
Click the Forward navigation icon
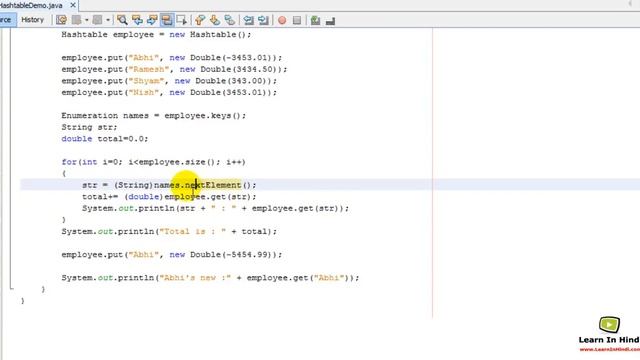tap(97, 20)
